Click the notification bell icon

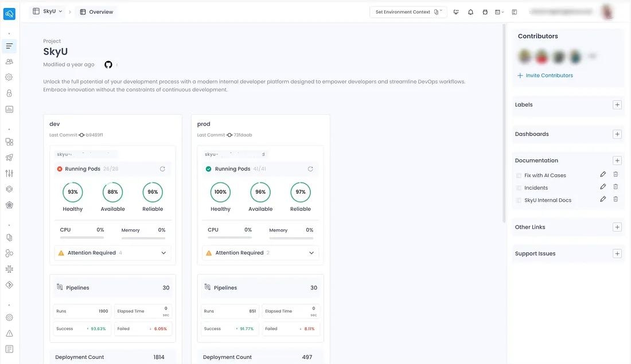point(470,12)
